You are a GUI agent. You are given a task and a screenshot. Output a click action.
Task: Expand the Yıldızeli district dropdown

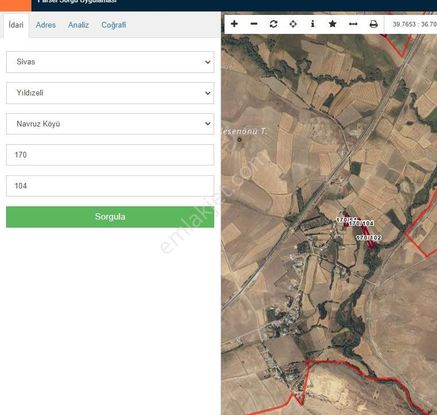pos(110,93)
